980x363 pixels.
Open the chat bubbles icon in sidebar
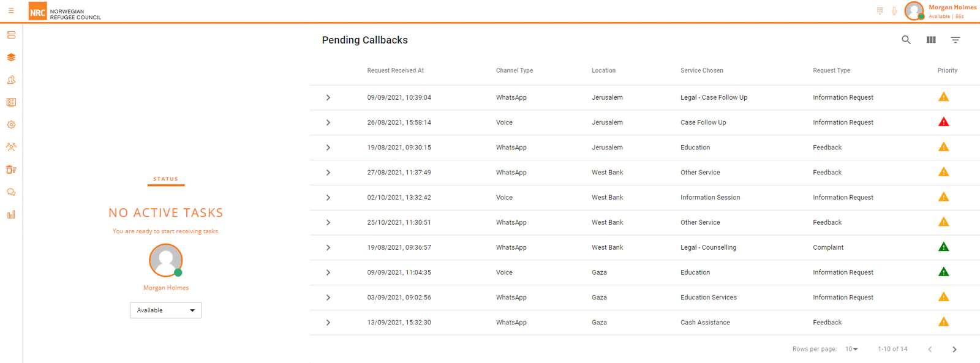click(x=11, y=192)
